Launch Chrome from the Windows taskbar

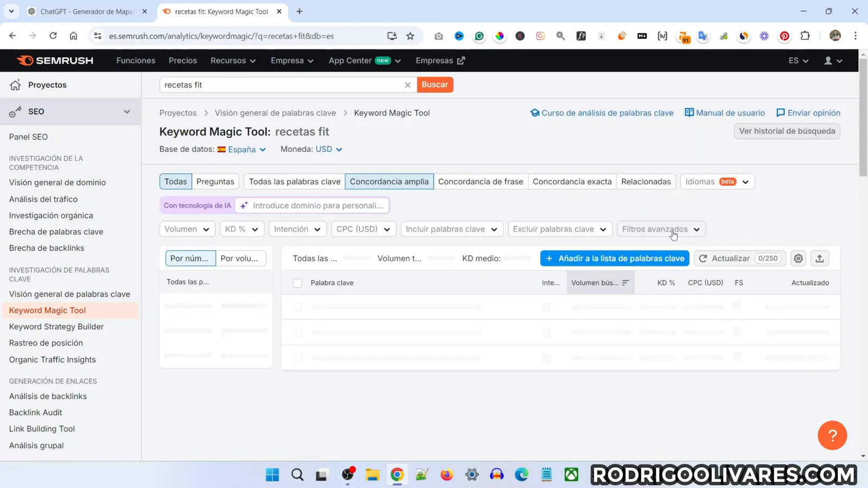coord(397,474)
